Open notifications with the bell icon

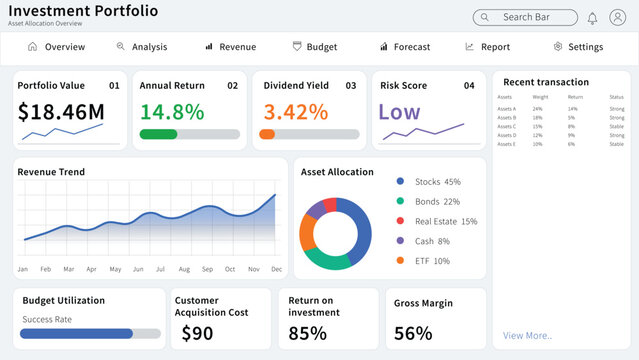pos(593,18)
